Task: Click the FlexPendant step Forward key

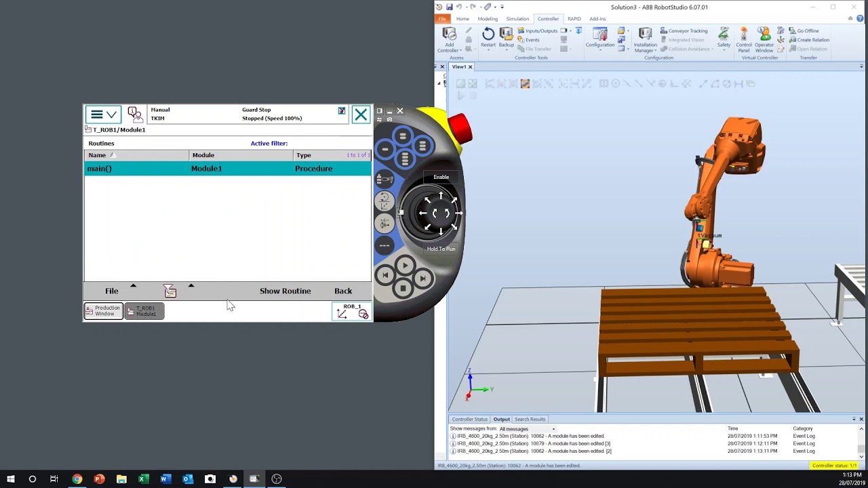Action: (x=422, y=278)
